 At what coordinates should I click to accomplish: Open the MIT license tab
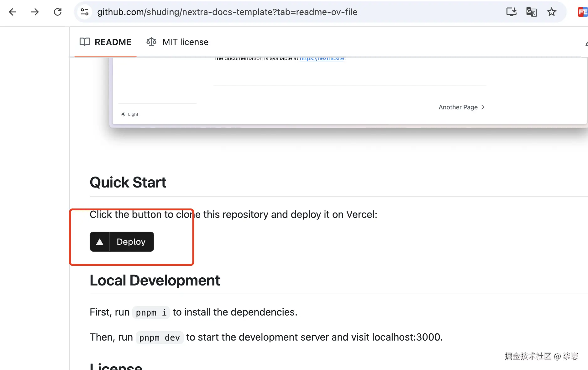pos(185,42)
